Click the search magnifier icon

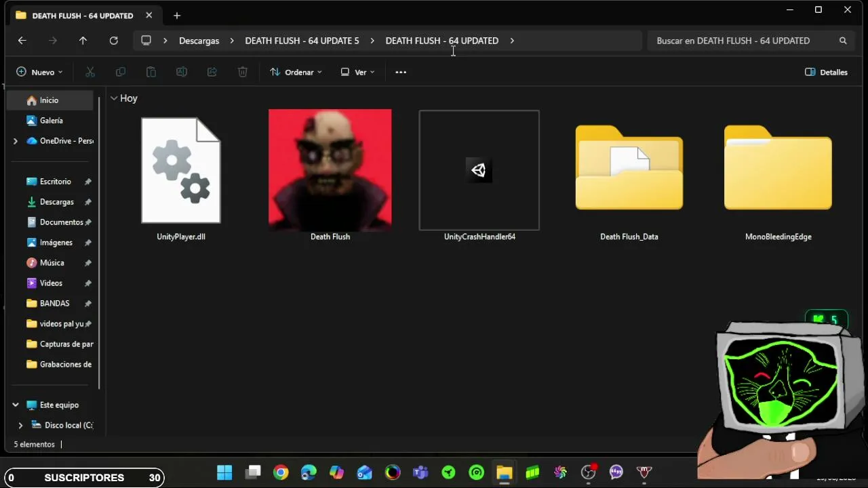coord(843,41)
